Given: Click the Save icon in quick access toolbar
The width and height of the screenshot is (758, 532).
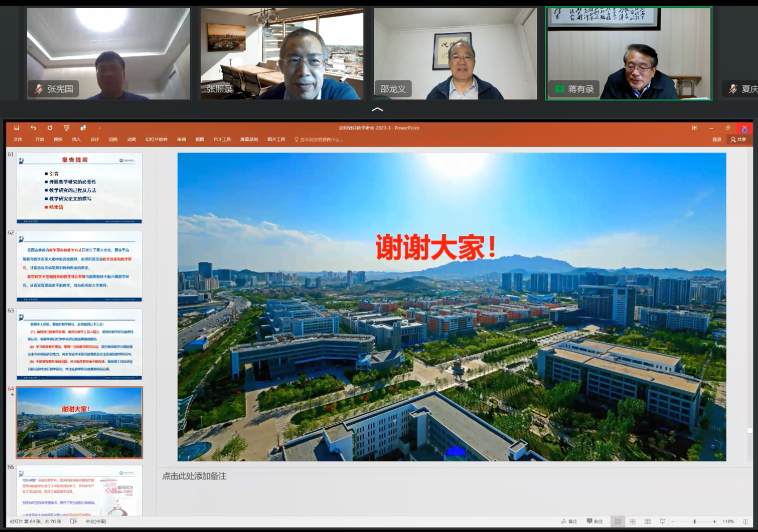Looking at the screenshot, I should click(x=16, y=128).
